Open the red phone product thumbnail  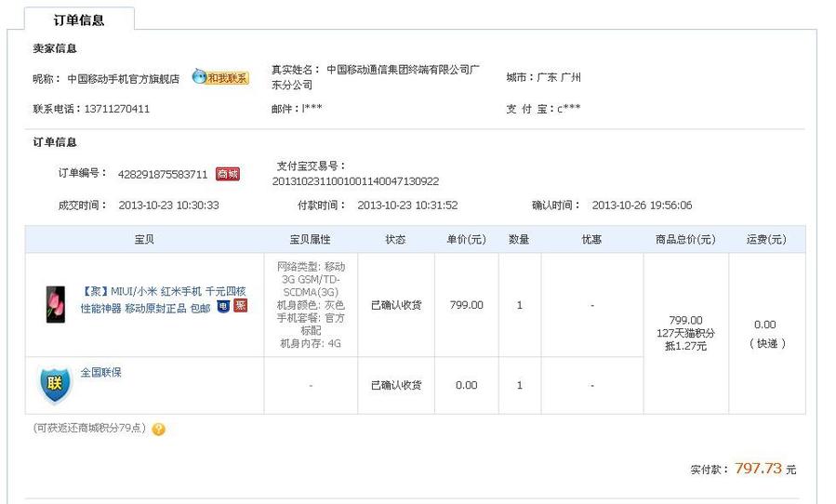[56, 304]
